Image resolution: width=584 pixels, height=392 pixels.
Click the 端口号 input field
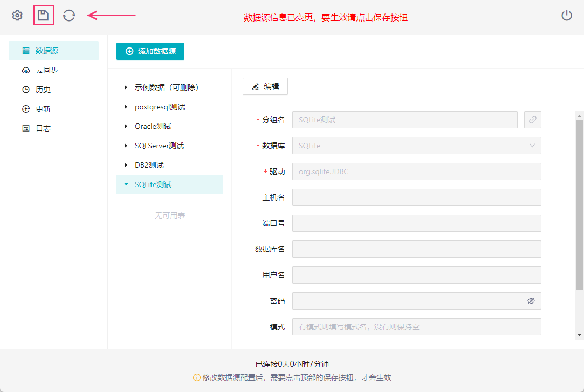(x=416, y=223)
